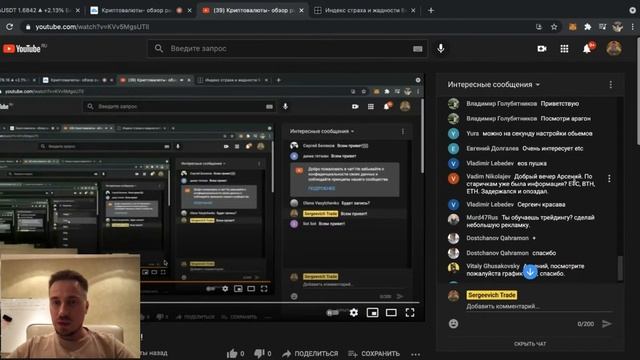The image size is (640, 360).
Task: Click the Sergeevich Trade name badge
Action: pos(492,295)
